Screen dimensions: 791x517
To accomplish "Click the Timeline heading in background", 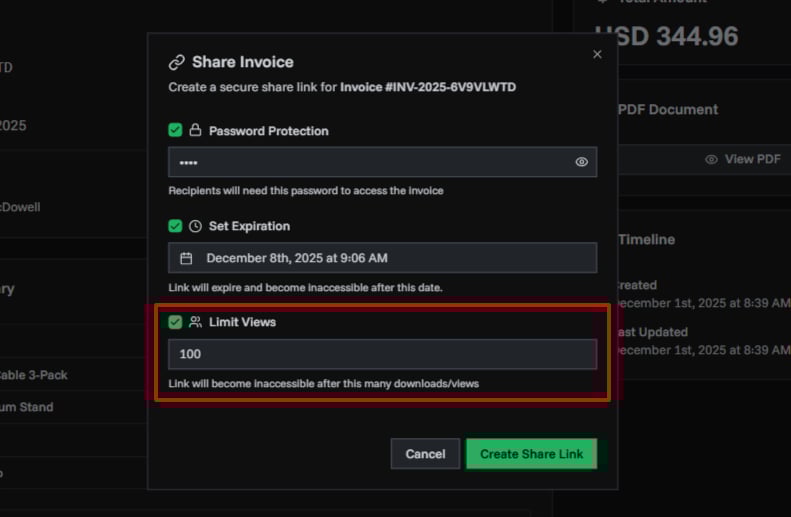I will (646, 240).
